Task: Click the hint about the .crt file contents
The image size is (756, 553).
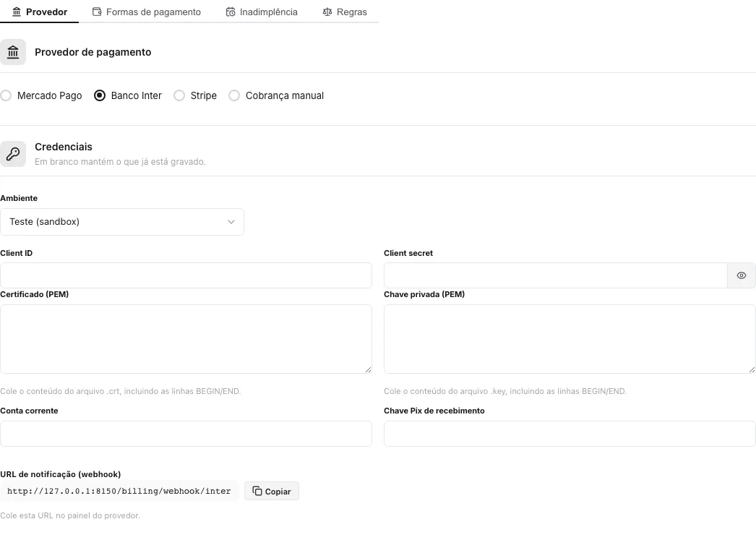Action: pyautogui.click(x=121, y=391)
